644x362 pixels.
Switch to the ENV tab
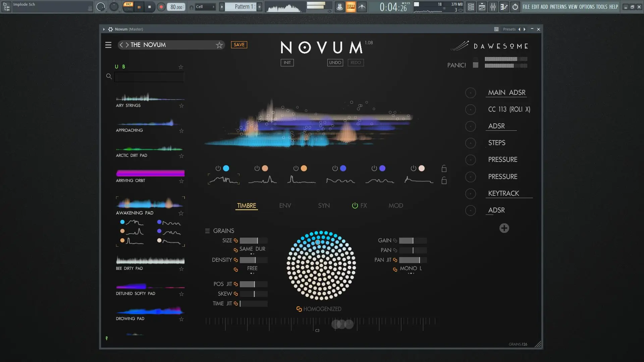[285, 205]
